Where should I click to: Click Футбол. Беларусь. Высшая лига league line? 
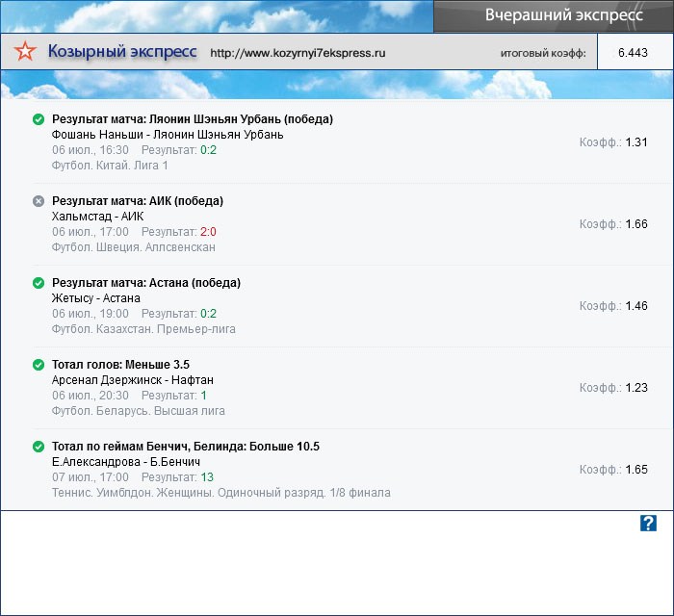pos(139,411)
